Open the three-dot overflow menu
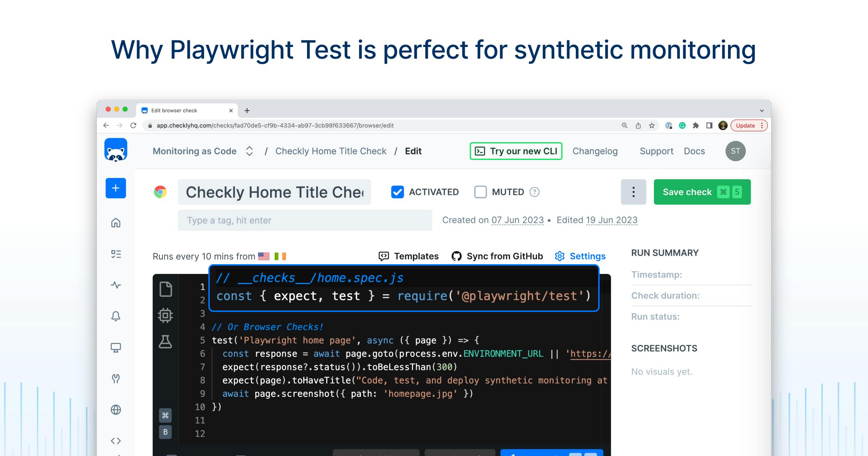Screen dimensions: 868x456 633,192
